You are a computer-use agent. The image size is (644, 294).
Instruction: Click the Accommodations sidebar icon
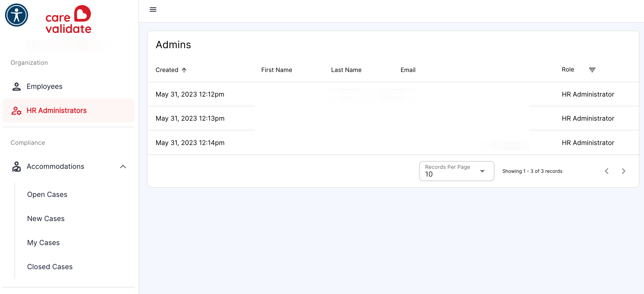click(17, 167)
